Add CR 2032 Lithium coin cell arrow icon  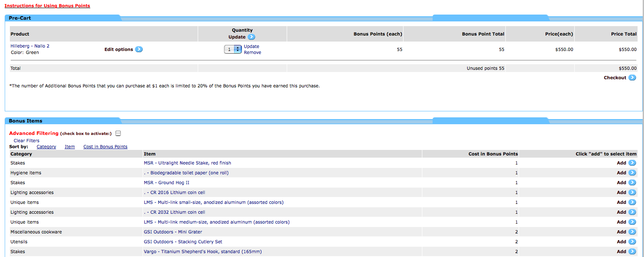click(632, 212)
